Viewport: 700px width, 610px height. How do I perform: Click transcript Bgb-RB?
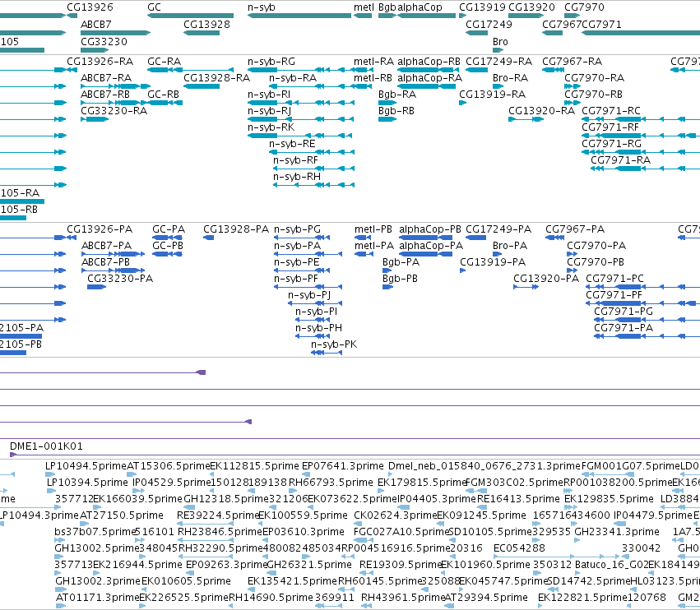396,111
